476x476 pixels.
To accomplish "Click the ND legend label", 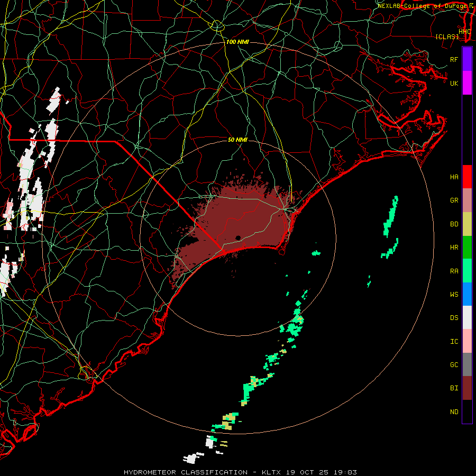I will coord(454,412).
